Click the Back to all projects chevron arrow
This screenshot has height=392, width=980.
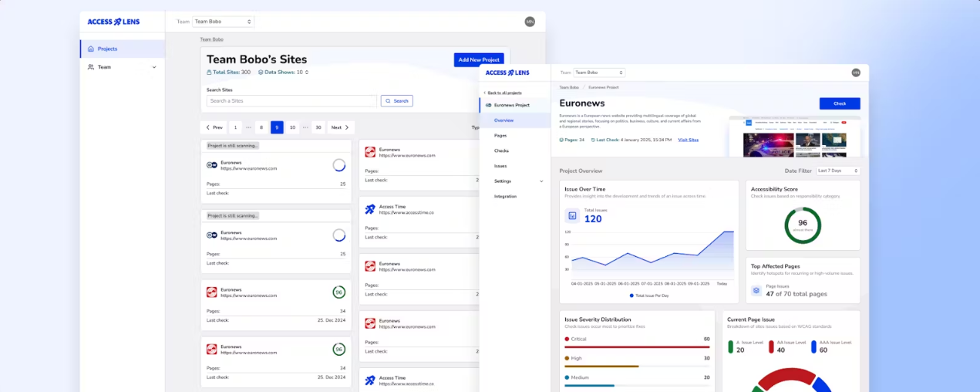coord(484,93)
